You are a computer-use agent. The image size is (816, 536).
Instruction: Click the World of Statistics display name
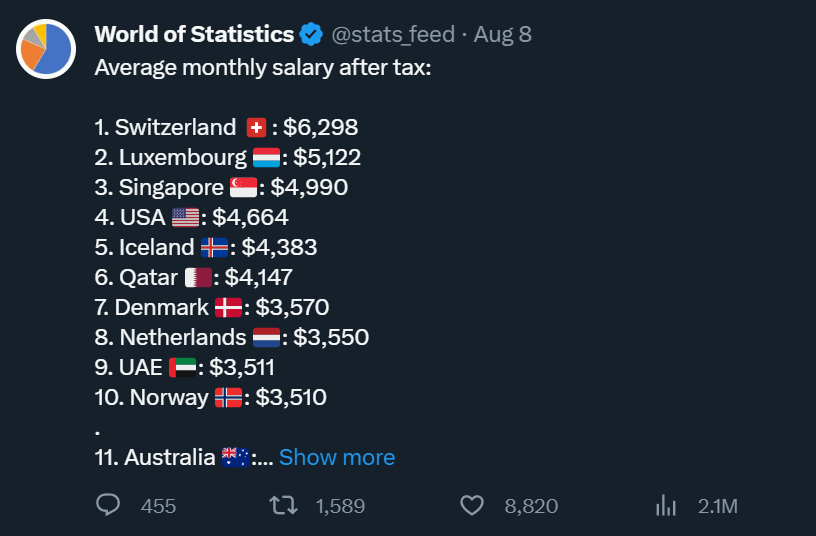click(x=194, y=34)
